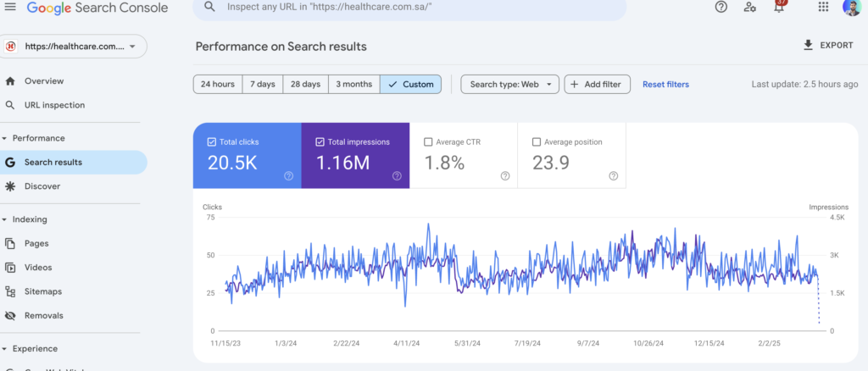Click the Pages documents icon
The image size is (868, 371).
(x=9, y=243)
